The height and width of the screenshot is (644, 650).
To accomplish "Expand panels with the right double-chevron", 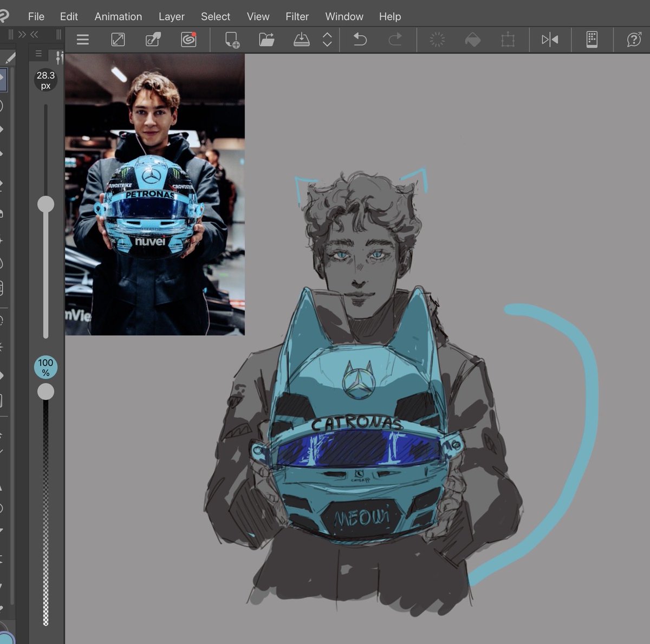I will click(22, 35).
